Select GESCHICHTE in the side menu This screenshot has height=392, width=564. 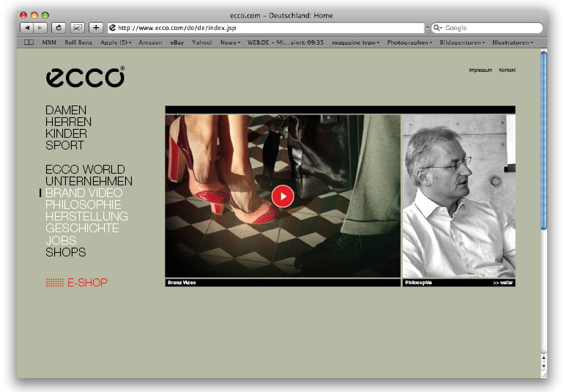point(82,228)
